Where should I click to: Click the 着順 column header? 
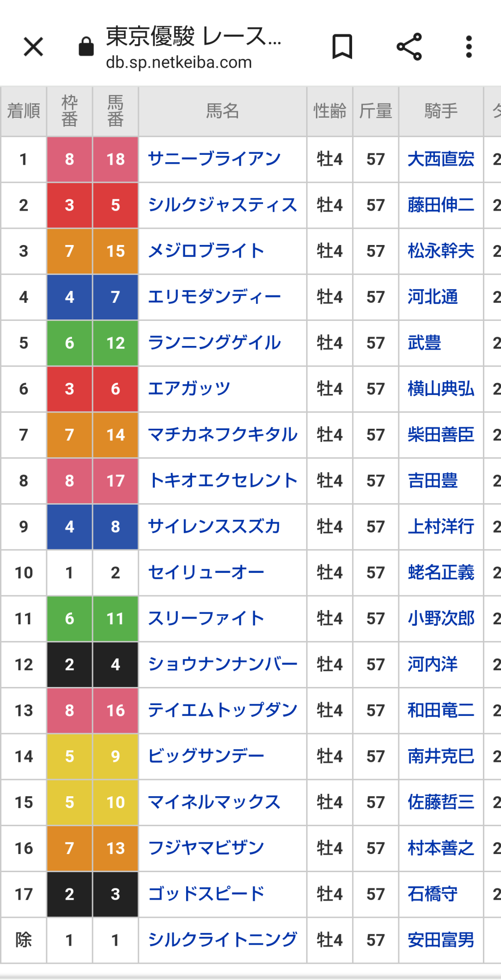(24, 111)
